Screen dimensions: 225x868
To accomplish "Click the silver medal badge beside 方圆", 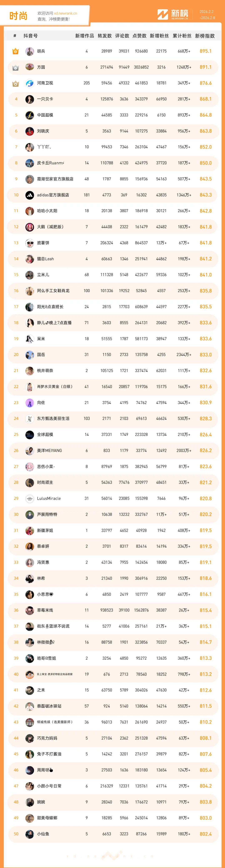I will tap(15, 67).
